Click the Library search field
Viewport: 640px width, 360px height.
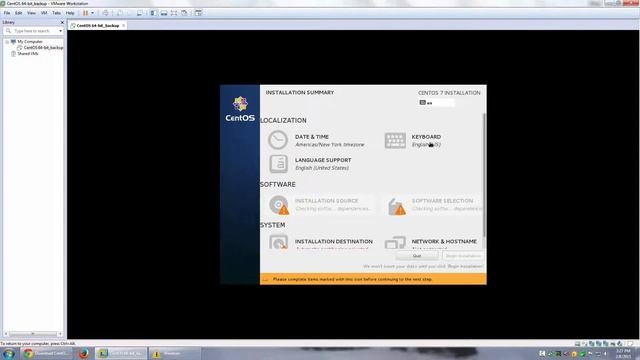(x=32, y=31)
